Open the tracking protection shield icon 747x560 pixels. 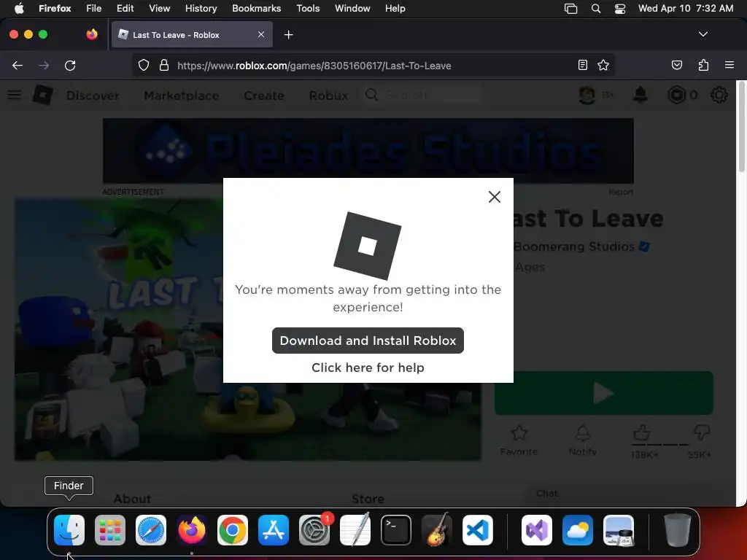coord(144,65)
